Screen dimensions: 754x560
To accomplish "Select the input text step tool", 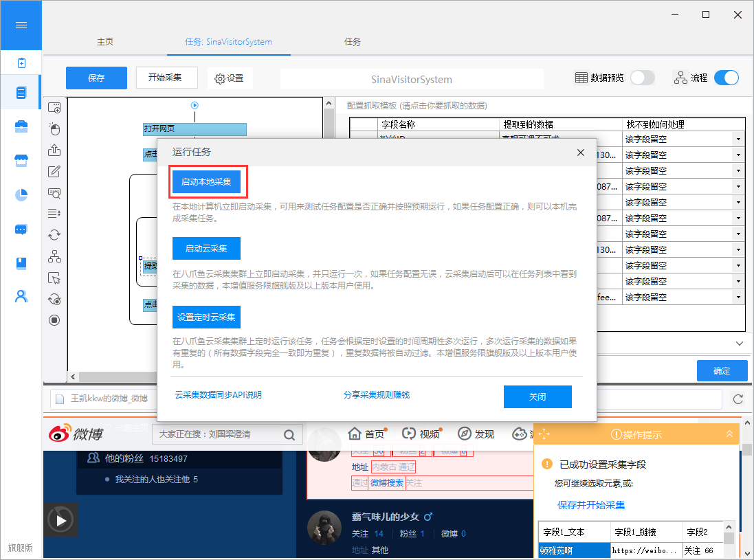I will [54, 172].
